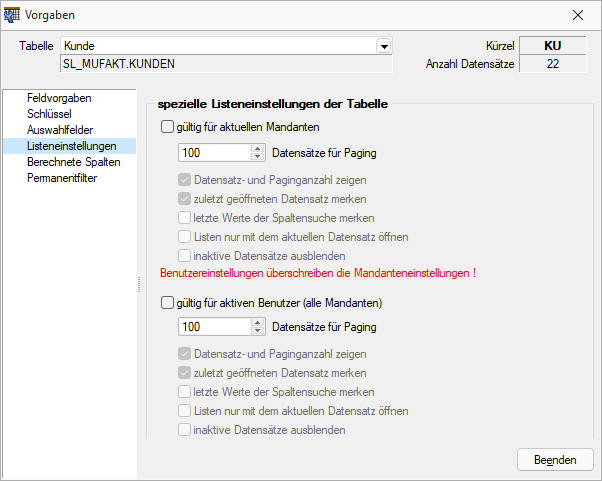Enable gültig für aktiven Benutzer checkbox
The height and width of the screenshot is (481, 602).
pos(167,302)
